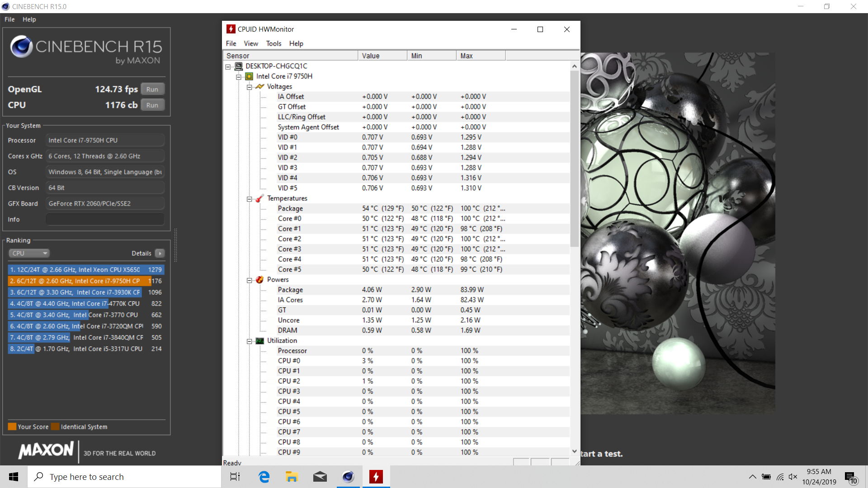
Task: Click HWMonitor scrollbar up arrow
Action: pos(575,66)
